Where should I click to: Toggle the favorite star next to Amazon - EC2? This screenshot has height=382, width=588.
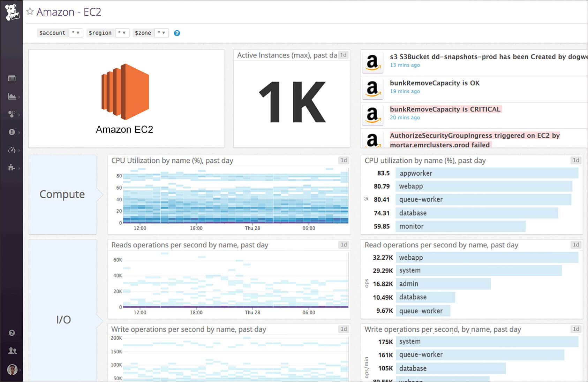31,11
